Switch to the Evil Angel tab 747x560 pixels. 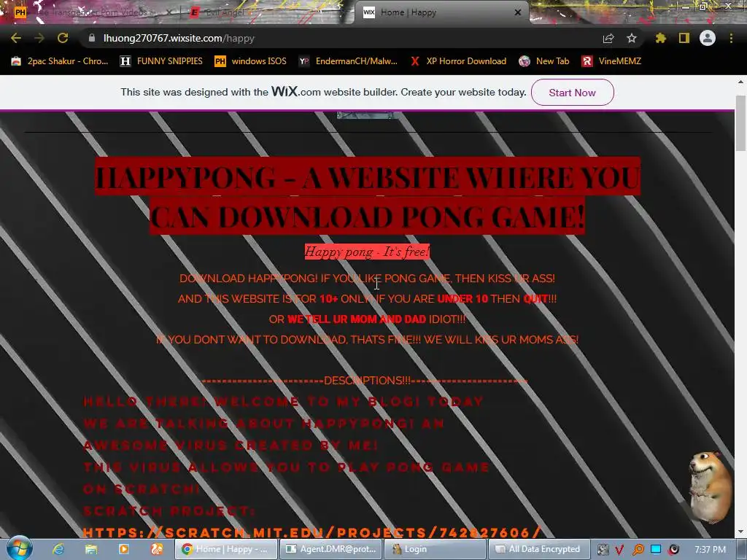(225, 12)
